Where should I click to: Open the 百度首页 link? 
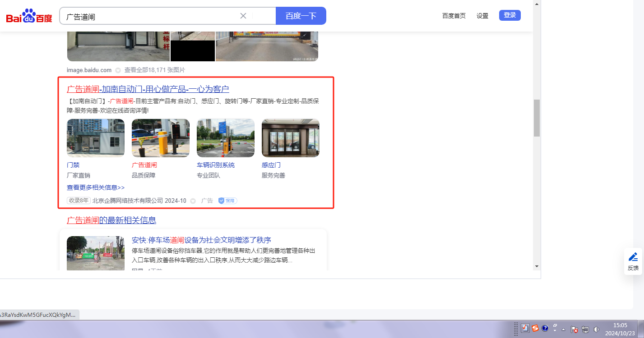[x=454, y=16]
